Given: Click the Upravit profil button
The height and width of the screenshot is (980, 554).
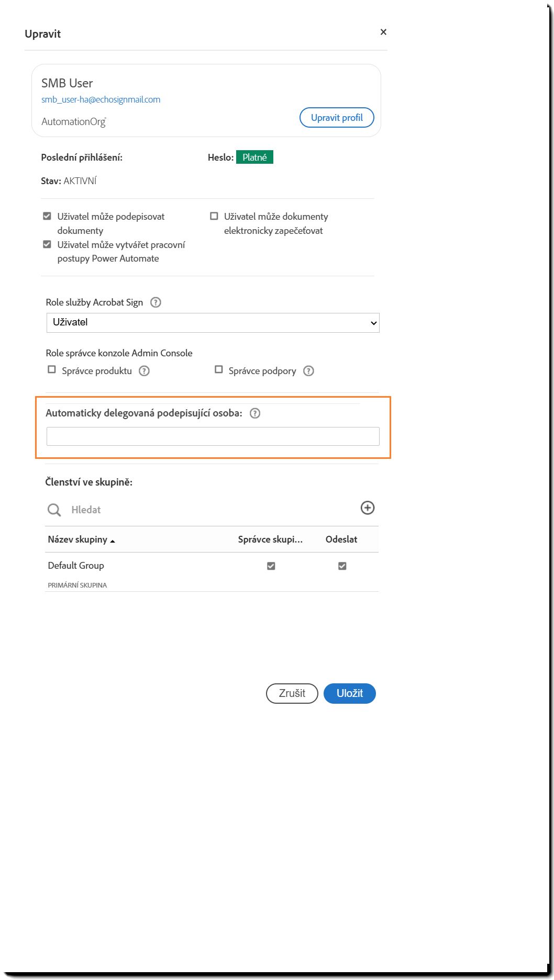Looking at the screenshot, I should click(337, 118).
